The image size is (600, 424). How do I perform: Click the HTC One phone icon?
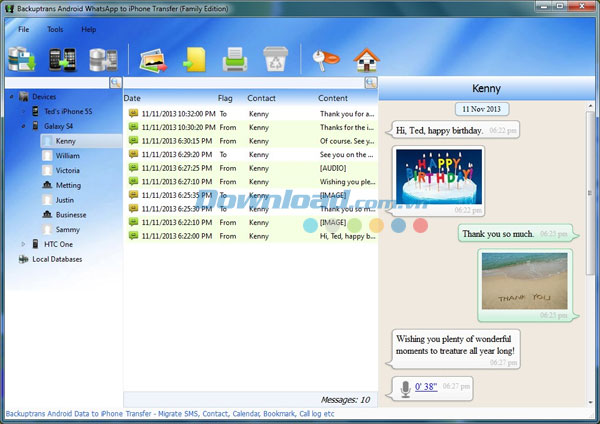[36, 244]
